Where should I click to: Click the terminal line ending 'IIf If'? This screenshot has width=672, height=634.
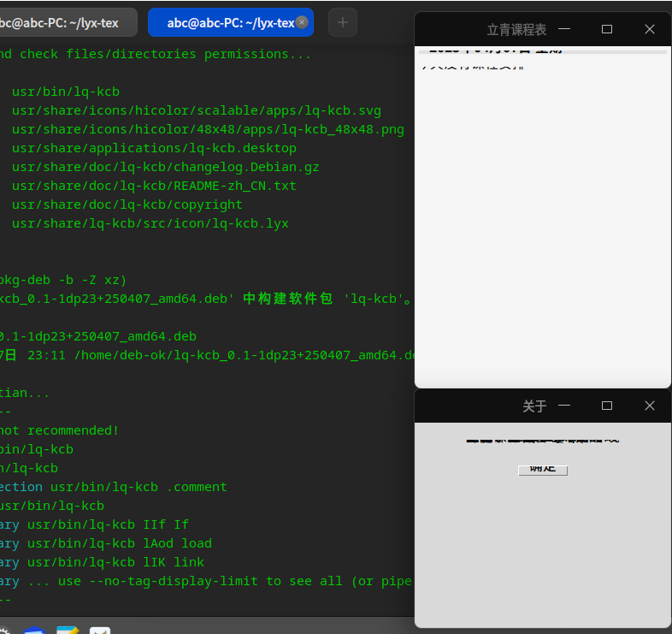(x=94, y=525)
